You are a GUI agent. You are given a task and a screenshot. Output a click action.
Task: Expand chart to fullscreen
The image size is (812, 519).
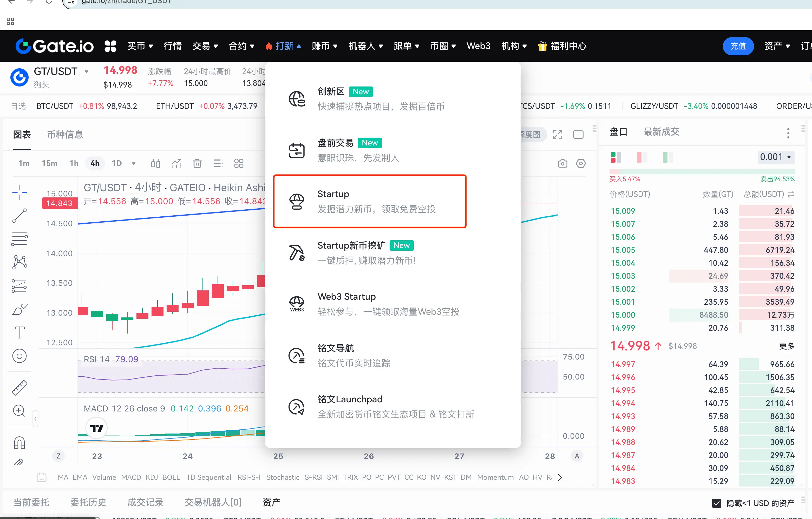click(x=558, y=135)
